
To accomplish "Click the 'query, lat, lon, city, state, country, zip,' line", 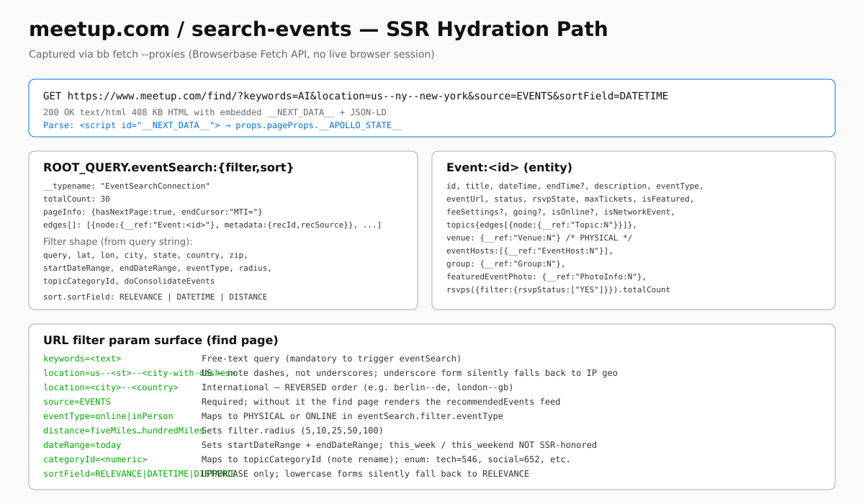I will (145, 255).
